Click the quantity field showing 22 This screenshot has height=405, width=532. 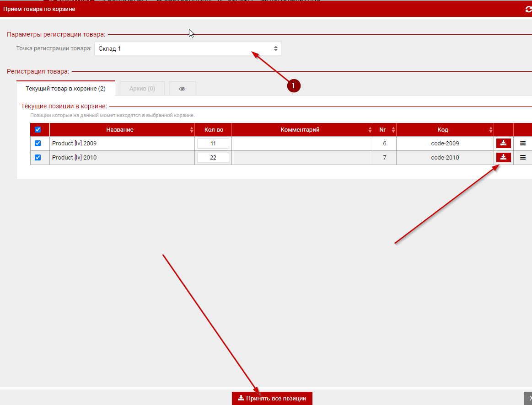coord(213,158)
